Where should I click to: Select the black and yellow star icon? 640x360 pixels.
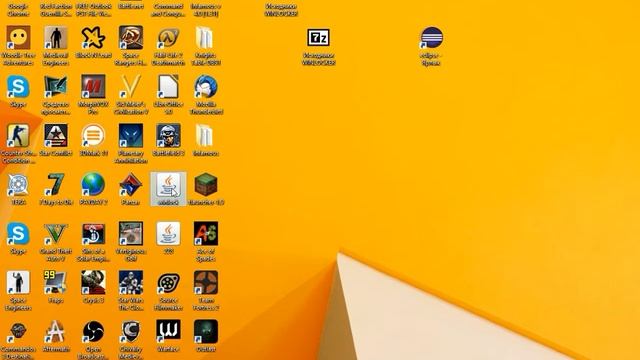click(93, 38)
